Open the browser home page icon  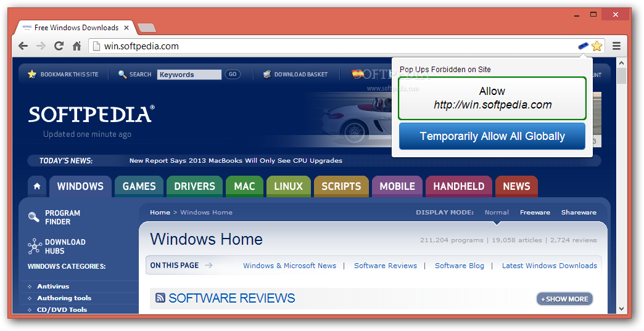point(77,46)
